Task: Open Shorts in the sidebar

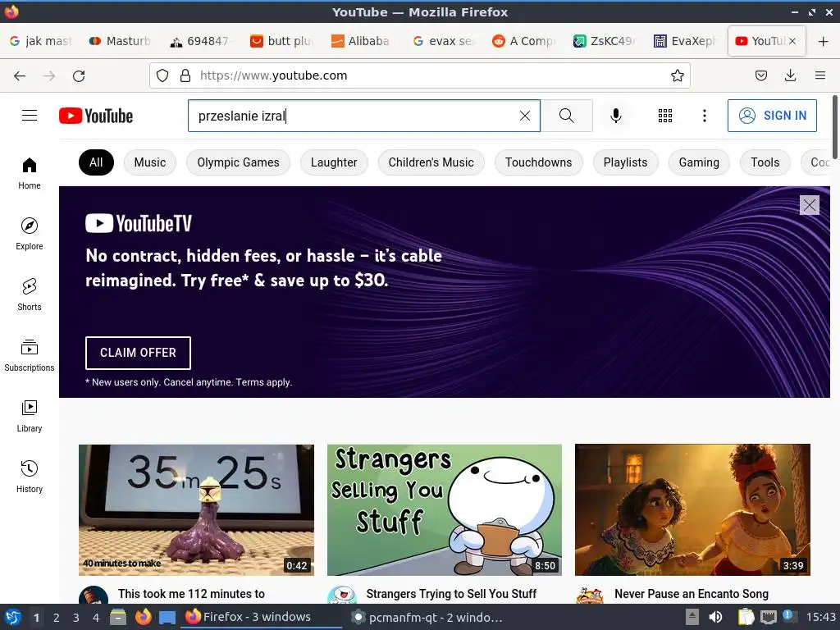Action: (30, 294)
